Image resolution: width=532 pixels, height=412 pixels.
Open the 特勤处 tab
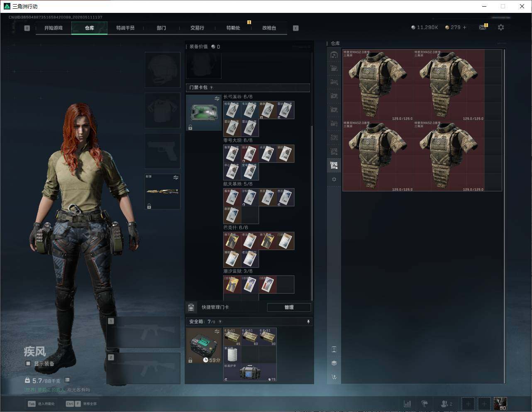tap(233, 28)
